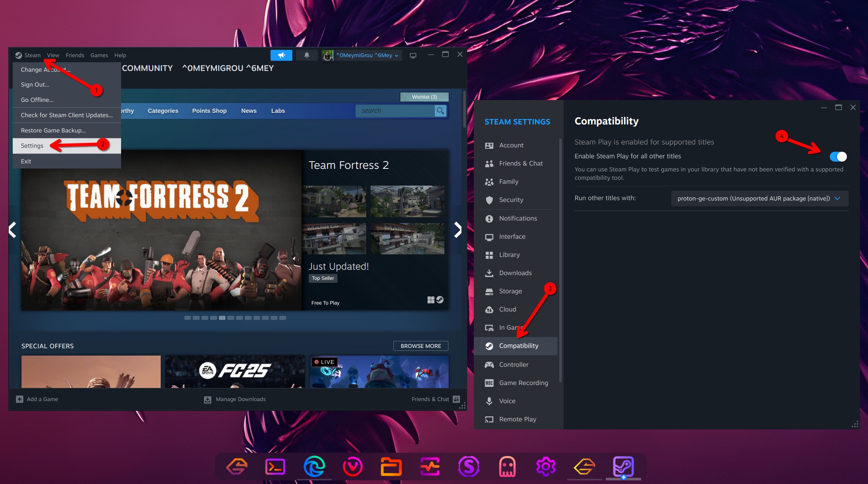Open Manage Downloads
Image resolution: width=868 pixels, height=484 pixels.
[235, 399]
